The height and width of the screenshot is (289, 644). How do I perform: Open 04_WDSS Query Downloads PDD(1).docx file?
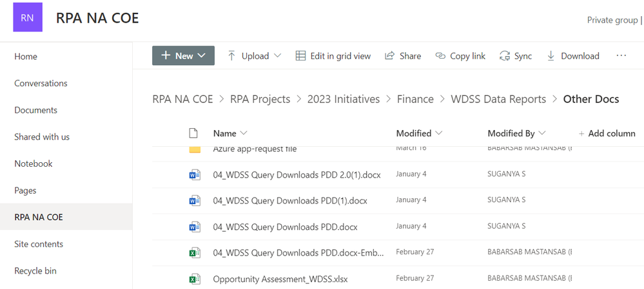(x=290, y=201)
